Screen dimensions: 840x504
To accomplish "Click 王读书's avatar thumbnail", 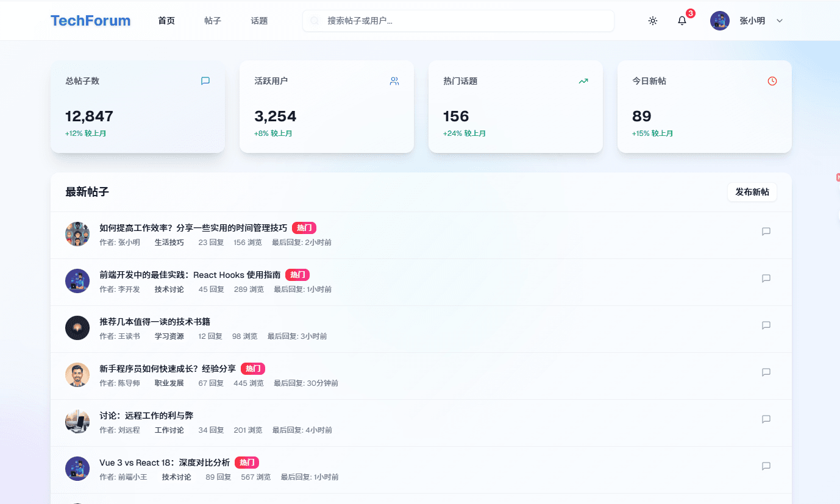I will point(77,327).
